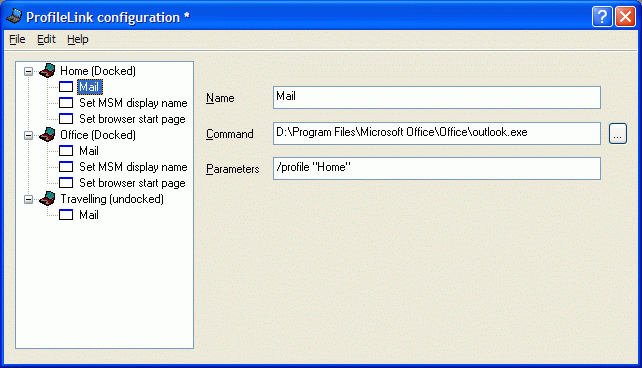
Task: Click into the Parameters input field
Action: tap(437, 168)
